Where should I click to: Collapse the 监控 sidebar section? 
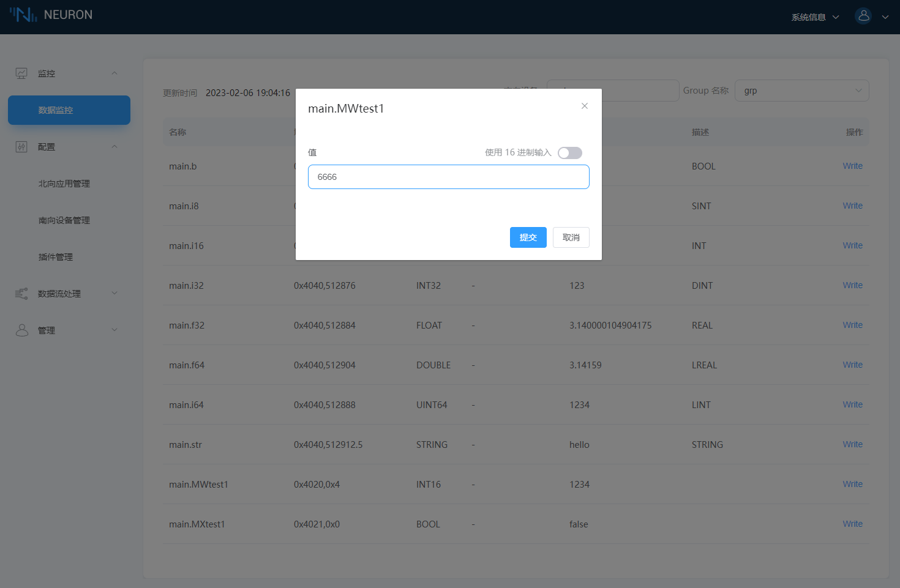114,73
